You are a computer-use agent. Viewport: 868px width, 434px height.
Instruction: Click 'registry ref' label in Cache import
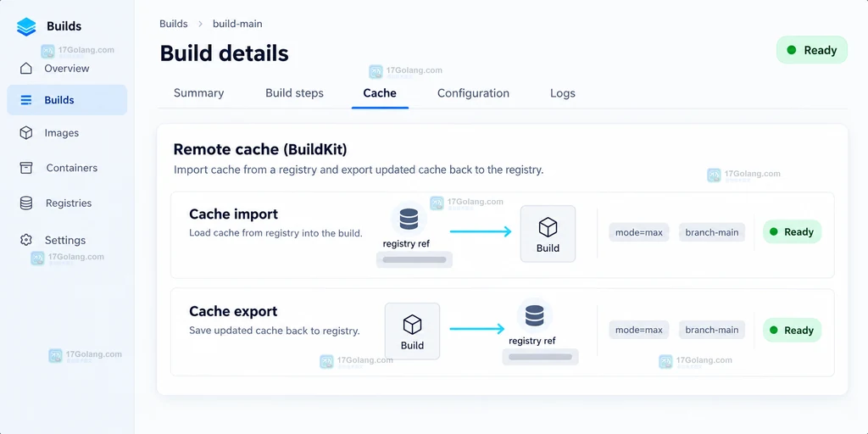click(406, 243)
